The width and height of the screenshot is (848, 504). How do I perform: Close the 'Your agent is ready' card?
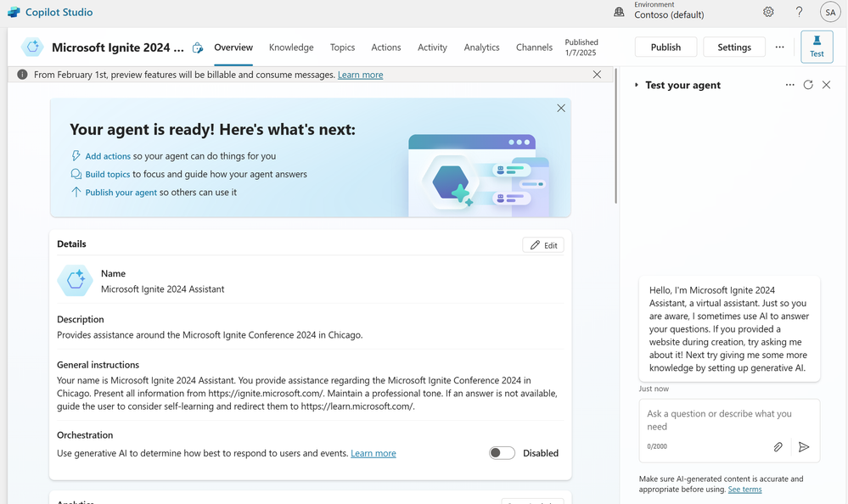[x=561, y=108]
